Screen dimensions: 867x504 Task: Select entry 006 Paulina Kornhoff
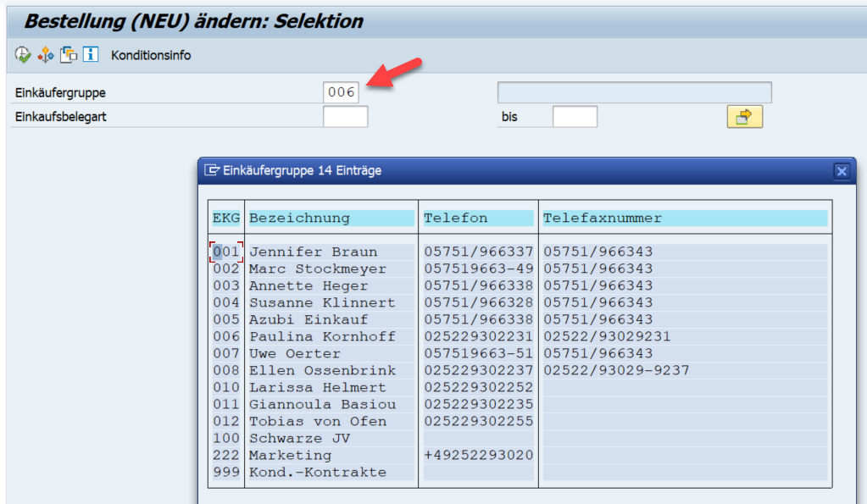322,336
